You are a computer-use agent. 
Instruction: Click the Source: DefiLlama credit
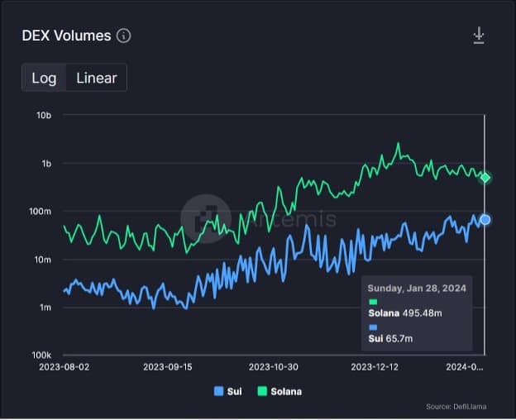(456, 407)
